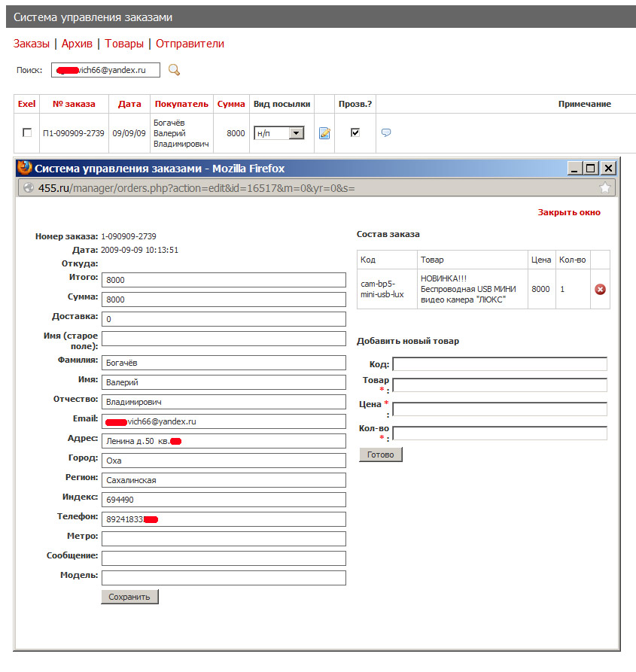Click the search magnifier icon

coord(174,70)
